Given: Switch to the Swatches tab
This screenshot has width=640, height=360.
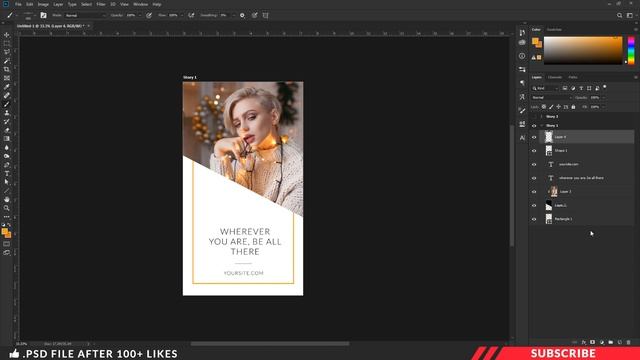Looking at the screenshot, I should point(554,29).
